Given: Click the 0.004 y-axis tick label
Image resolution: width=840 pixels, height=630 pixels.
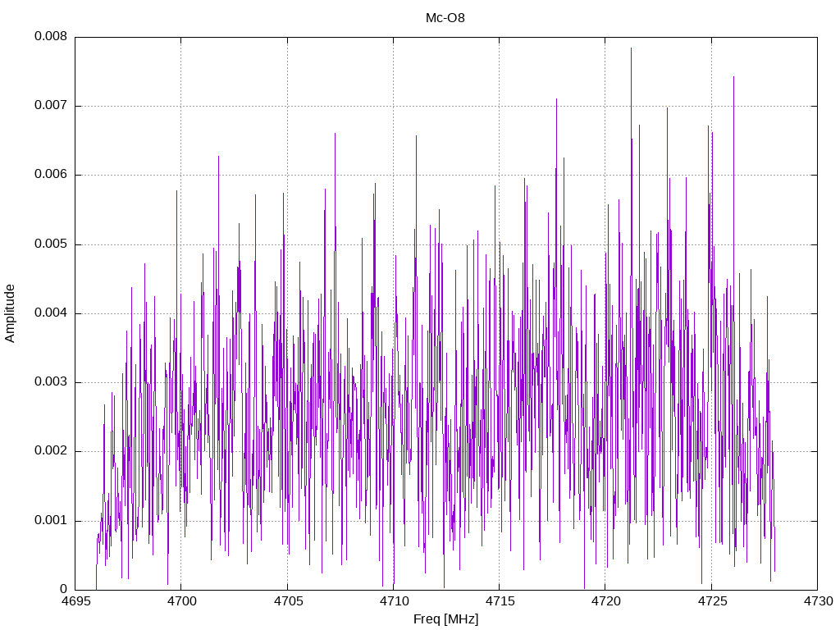Looking at the screenshot, I should pyautogui.click(x=51, y=313).
